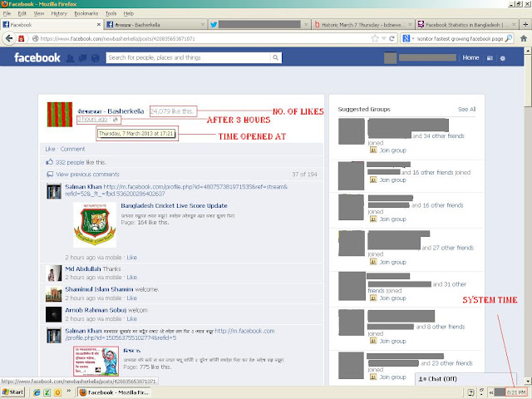Switch to the Basherkella tab
This screenshot has height=399, width=532.
tap(155, 25)
